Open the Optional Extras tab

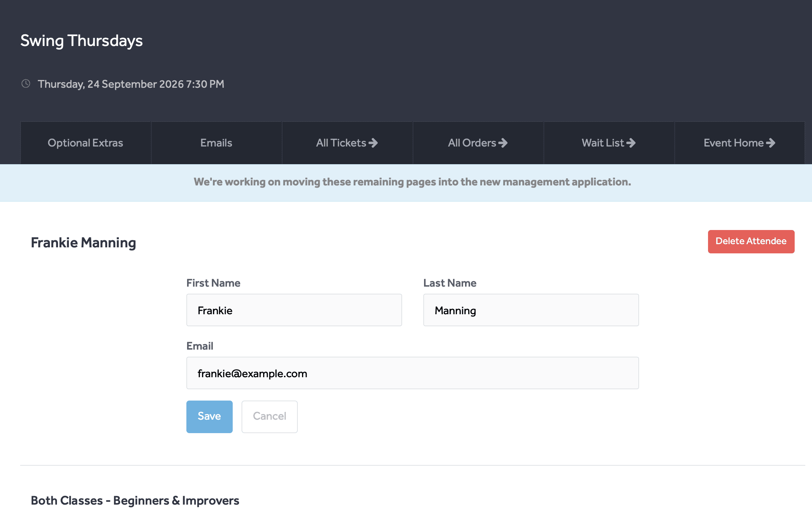(86, 143)
